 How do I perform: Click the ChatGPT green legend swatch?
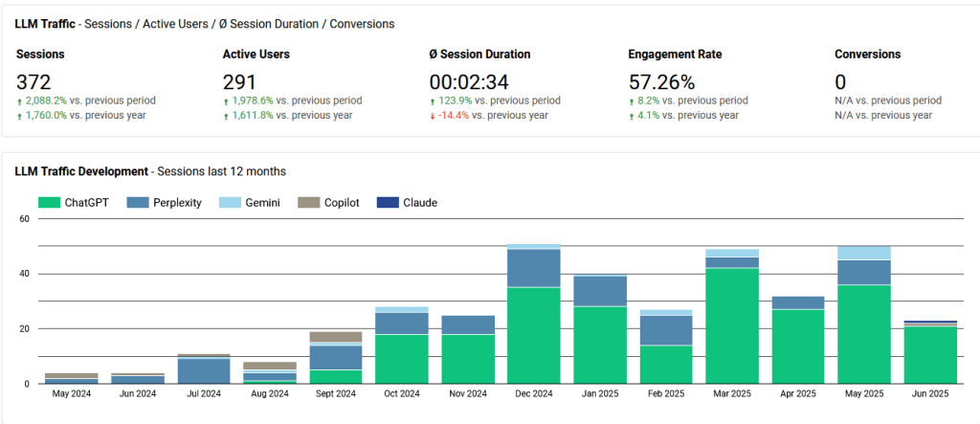click(x=49, y=203)
